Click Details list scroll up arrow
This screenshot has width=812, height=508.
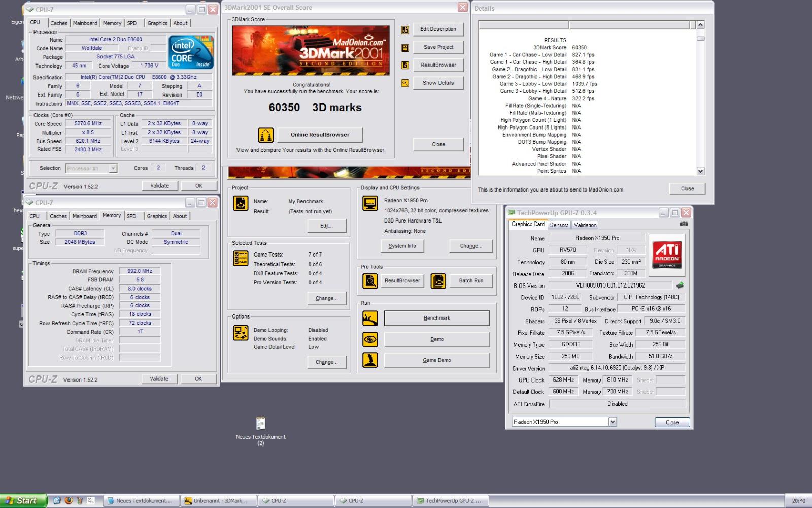[701, 25]
